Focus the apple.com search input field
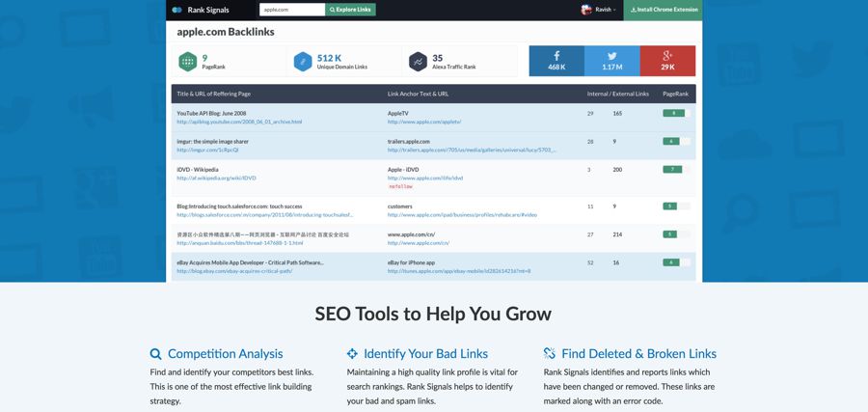 click(x=292, y=10)
